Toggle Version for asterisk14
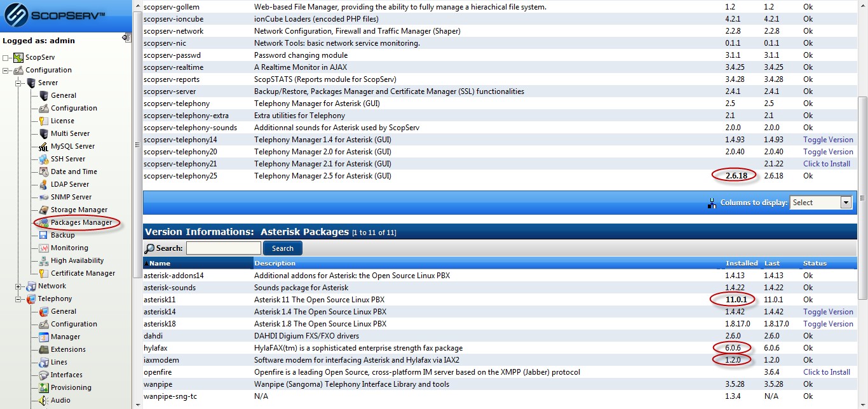 click(828, 312)
